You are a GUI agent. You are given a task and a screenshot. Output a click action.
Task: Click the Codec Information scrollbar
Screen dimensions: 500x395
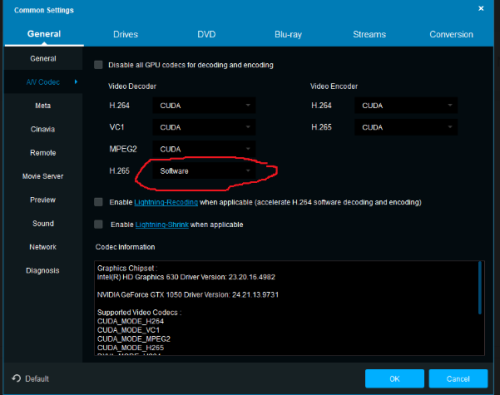click(x=480, y=288)
